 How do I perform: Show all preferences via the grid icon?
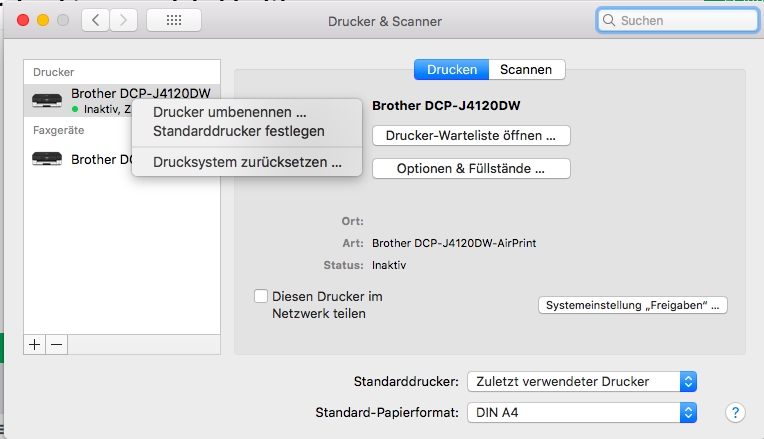coord(174,20)
